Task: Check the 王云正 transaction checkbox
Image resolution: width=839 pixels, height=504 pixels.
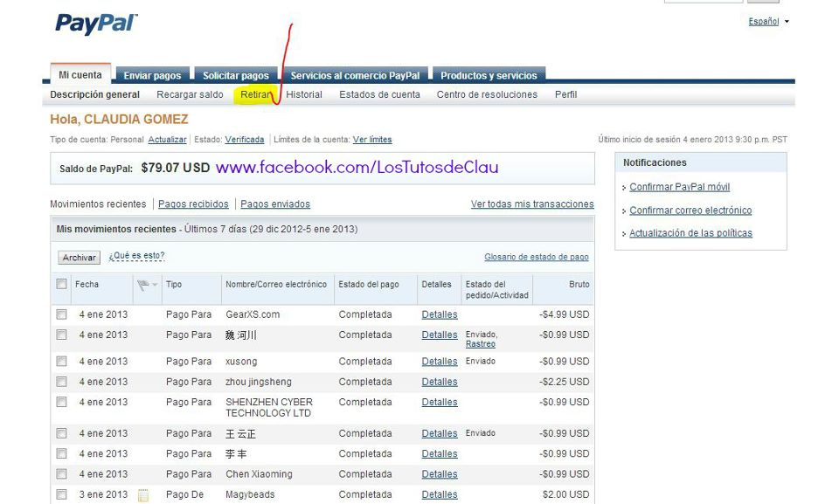Action: (61, 433)
